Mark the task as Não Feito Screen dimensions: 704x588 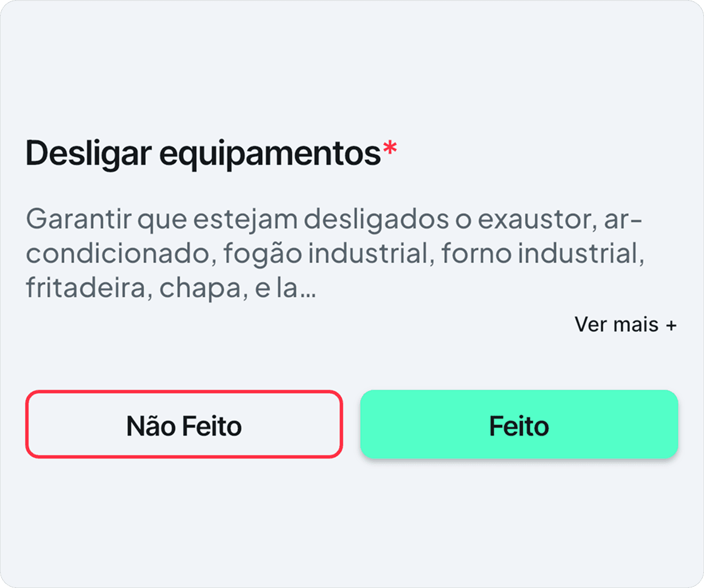click(184, 425)
